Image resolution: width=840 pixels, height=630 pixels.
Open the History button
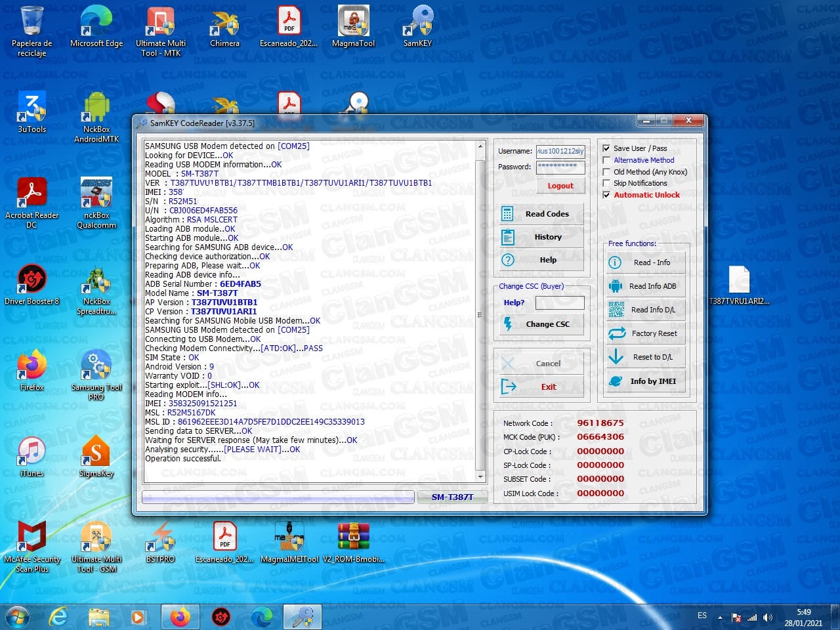(542, 237)
